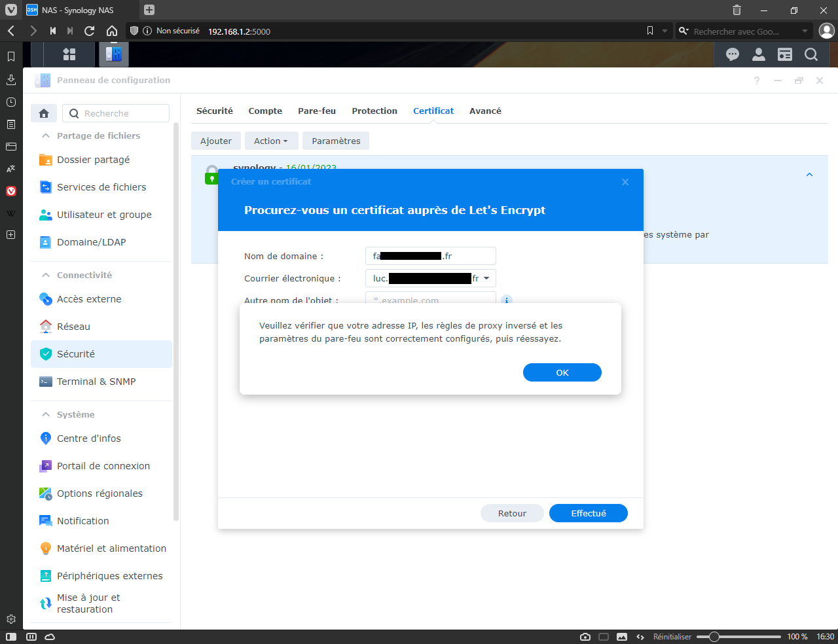Go to Control Panel home icon
This screenshot has height=644, width=838.
44,113
